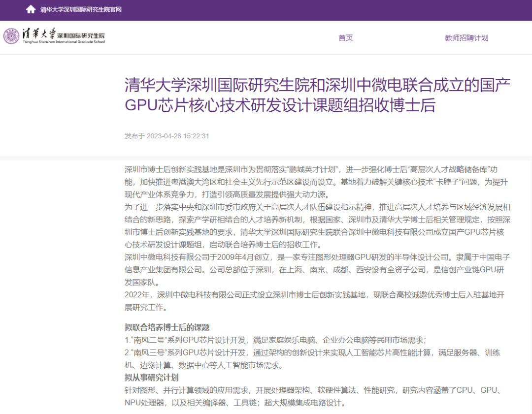
Task: Open the 清华大学深圳国际研究生院官网 link
Action: click(81, 9)
